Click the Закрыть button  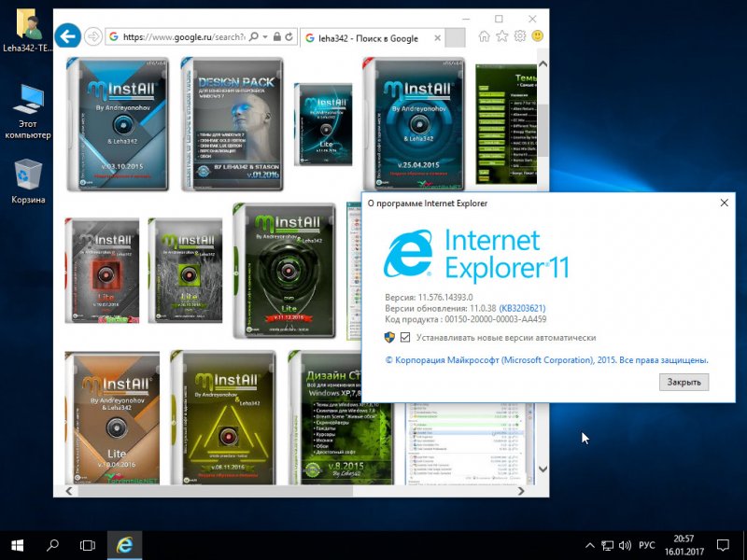click(x=684, y=382)
